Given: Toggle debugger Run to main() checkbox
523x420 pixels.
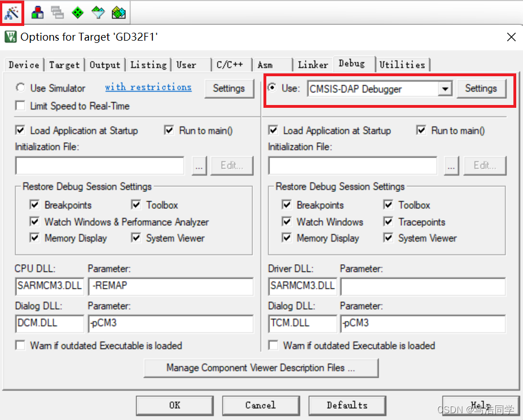Looking at the screenshot, I should pyautogui.click(x=421, y=130).
